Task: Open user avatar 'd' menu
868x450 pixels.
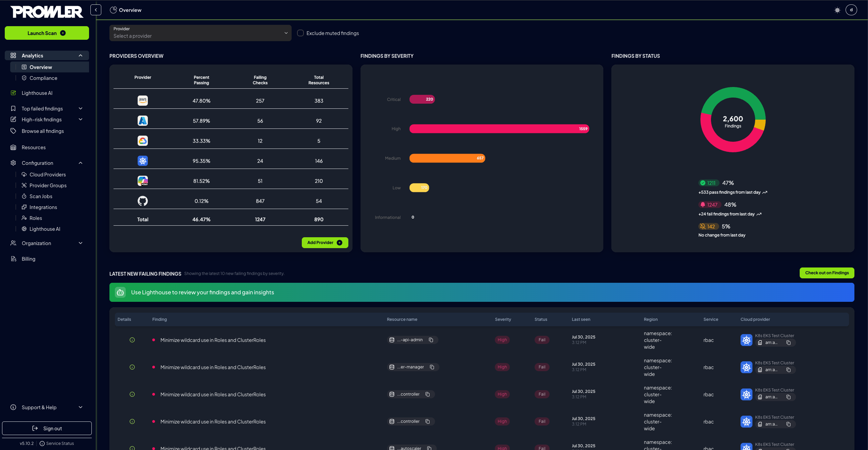Action: tap(851, 10)
